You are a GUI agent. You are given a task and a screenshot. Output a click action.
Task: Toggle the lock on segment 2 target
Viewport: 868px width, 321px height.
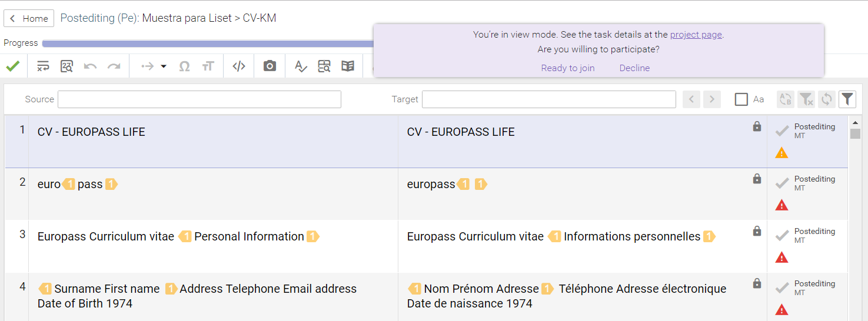pos(757,179)
